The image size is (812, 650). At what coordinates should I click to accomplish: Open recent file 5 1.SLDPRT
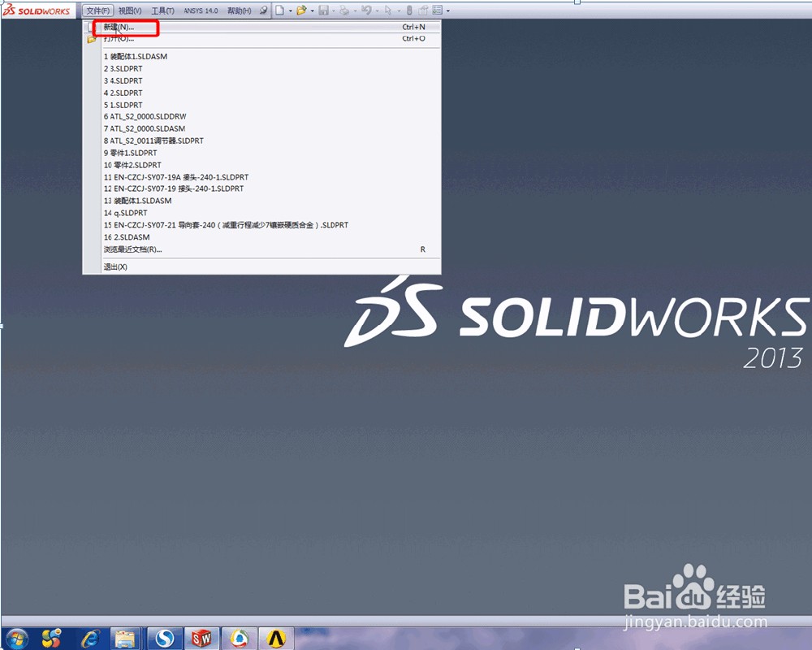coord(261,105)
